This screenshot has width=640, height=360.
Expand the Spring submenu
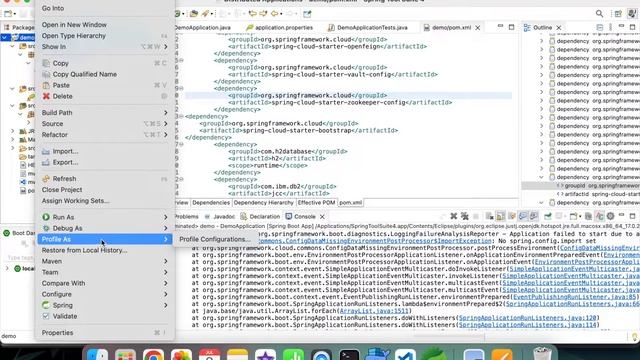point(105,305)
